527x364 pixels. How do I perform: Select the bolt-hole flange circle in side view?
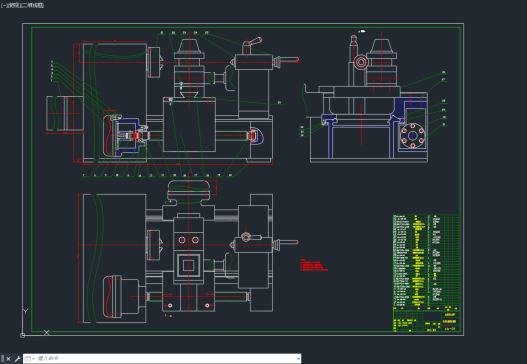coord(413,135)
